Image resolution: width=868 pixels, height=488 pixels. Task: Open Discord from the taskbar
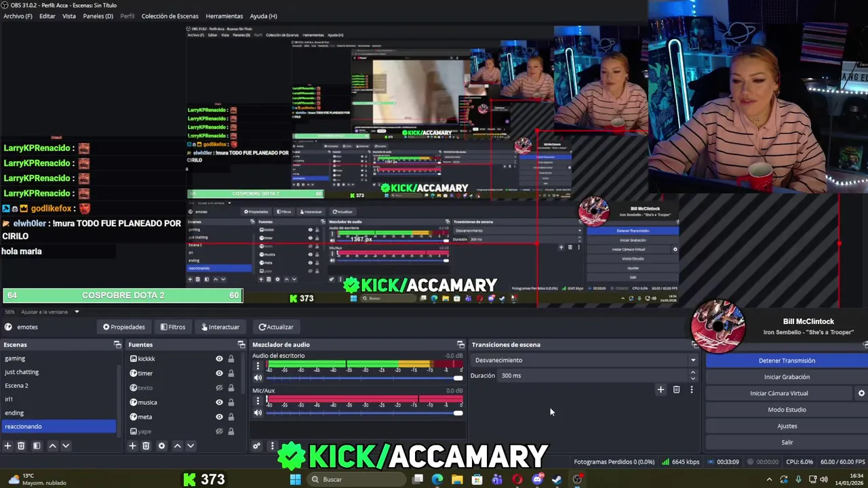[537, 479]
